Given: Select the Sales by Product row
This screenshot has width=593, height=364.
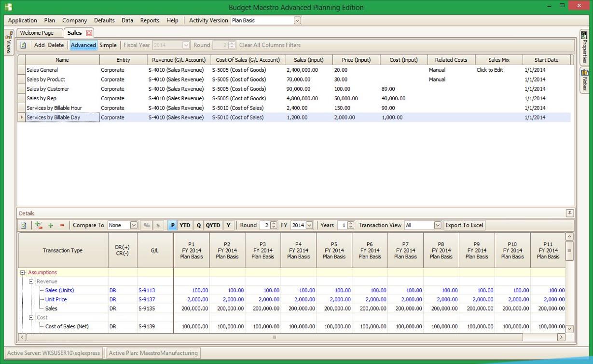Looking at the screenshot, I should coord(294,80).
